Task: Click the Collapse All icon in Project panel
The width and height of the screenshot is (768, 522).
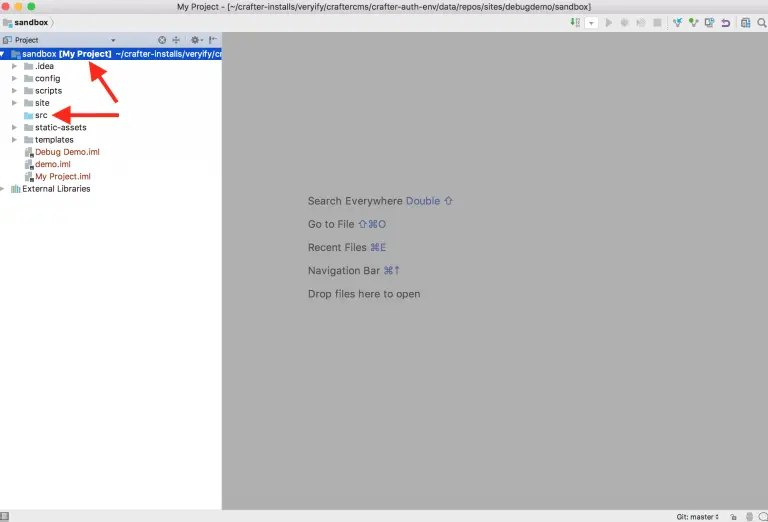Action: tap(176, 40)
